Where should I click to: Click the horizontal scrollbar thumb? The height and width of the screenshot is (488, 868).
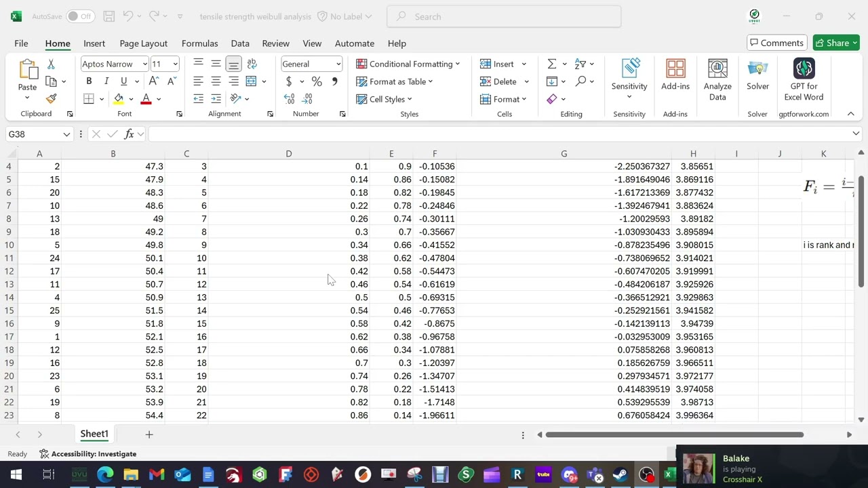click(675, 434)
